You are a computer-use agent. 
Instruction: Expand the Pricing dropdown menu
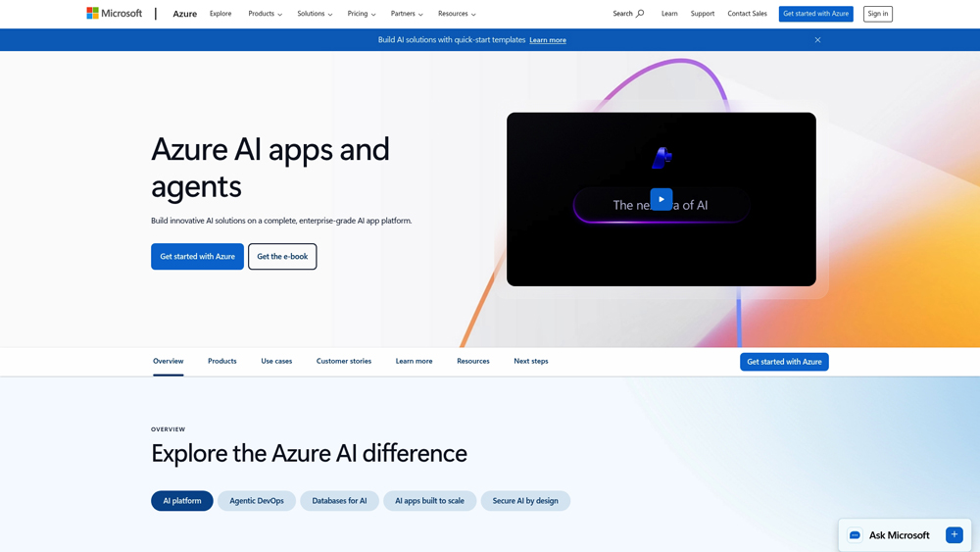[362, 13]
